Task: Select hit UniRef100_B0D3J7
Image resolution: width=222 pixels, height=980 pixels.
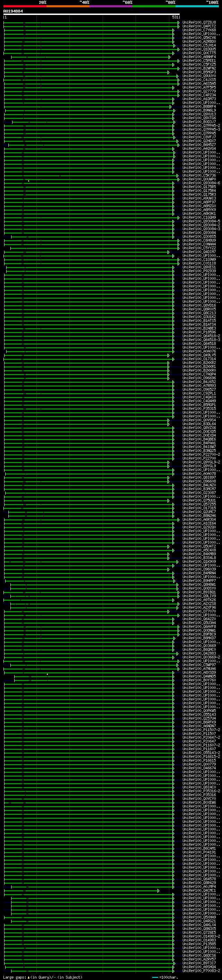Action: 199,122
